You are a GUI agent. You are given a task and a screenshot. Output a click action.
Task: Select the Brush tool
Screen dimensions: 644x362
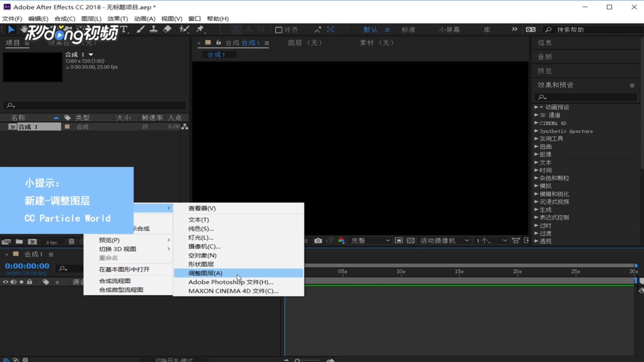(141, 29)
